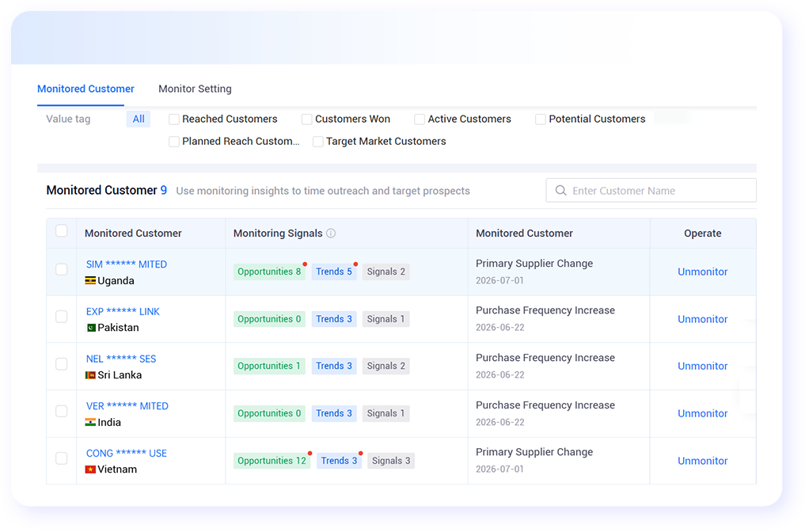This screenshot has width=809, height=532.
Task: Click Signals 1 tag for VER ****** MITED
Action: [x=386, y=413]
